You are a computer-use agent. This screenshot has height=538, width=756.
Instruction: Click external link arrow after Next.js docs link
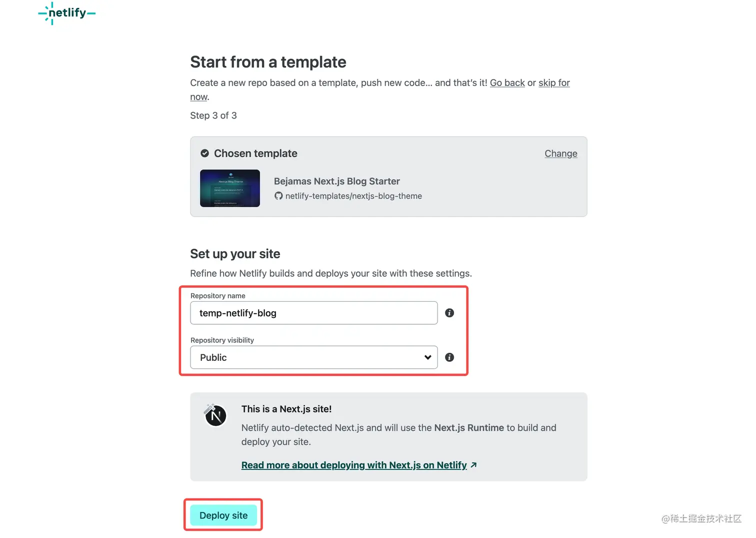click(473, 465)
